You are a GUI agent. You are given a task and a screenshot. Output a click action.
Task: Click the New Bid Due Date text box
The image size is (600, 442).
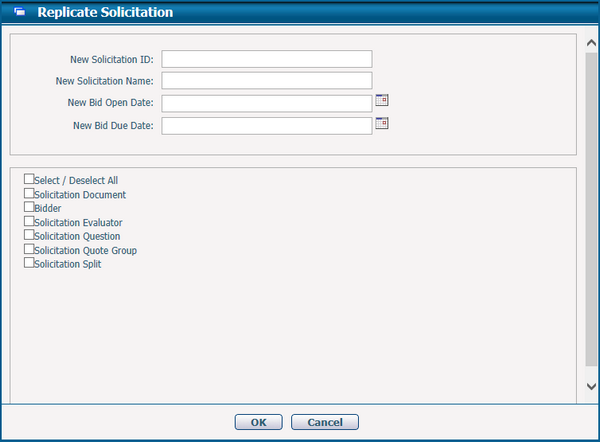point(267,126)
